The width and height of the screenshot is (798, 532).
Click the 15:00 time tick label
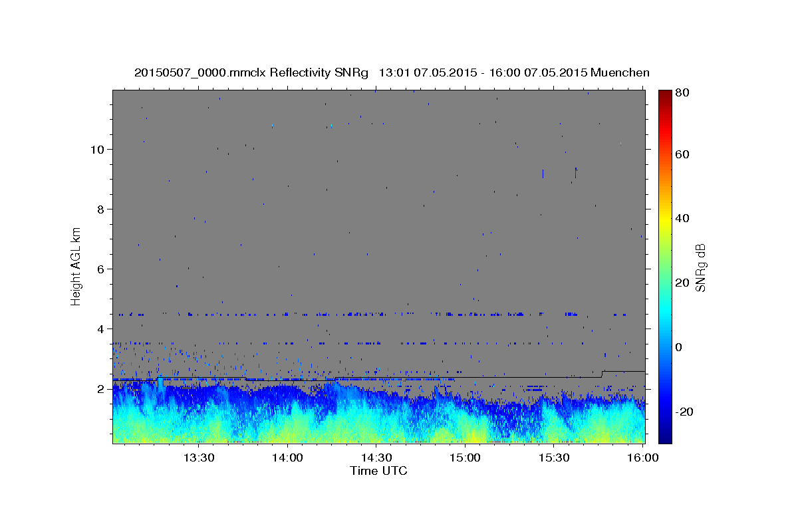tap(465, 458)
